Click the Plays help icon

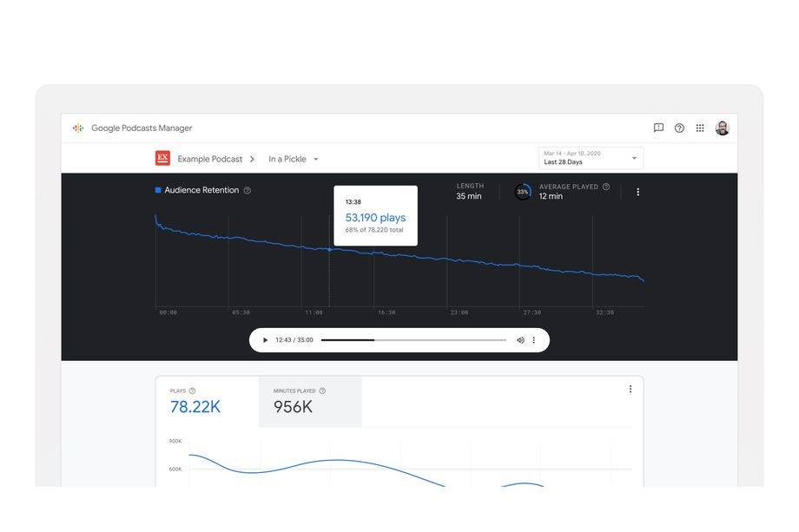[x=192, y=391]
